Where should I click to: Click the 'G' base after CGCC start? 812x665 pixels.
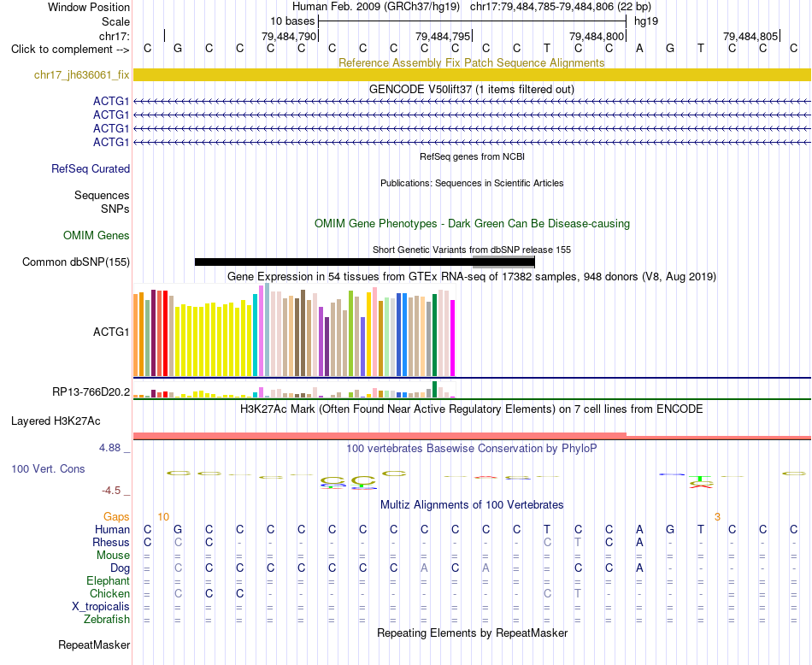click(x=178, y=49)
